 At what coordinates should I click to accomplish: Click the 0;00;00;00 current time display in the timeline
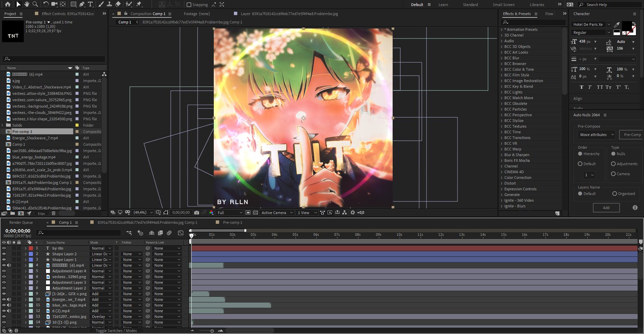click(17, 231)
